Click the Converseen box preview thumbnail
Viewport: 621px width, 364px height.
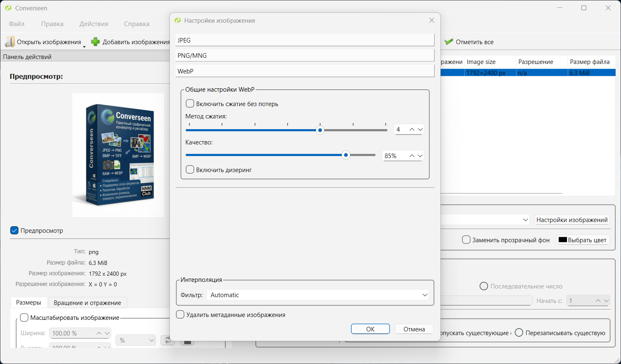(118, 155)
